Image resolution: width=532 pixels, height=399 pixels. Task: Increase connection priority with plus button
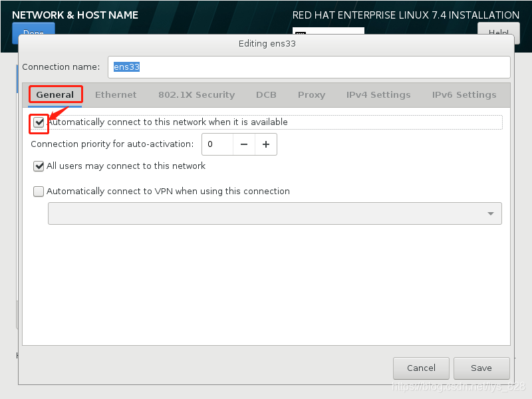[x=266, y=144]
